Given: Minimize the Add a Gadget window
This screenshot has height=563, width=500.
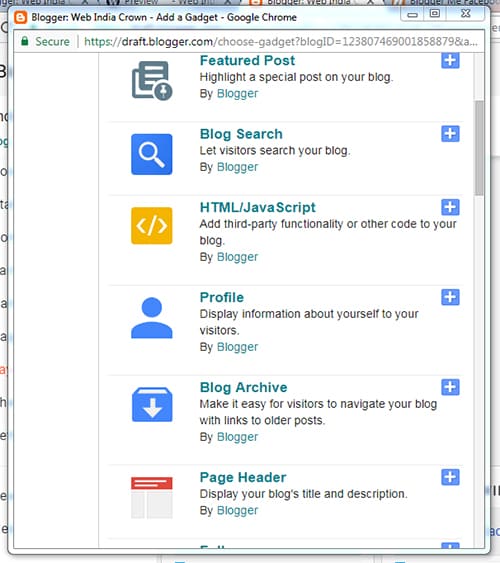Looking at the screenshot, I should tap(412, 14).
